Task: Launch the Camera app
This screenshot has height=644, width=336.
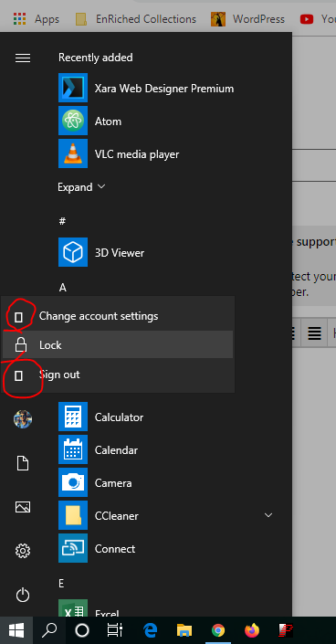Action: pos(95,482)
